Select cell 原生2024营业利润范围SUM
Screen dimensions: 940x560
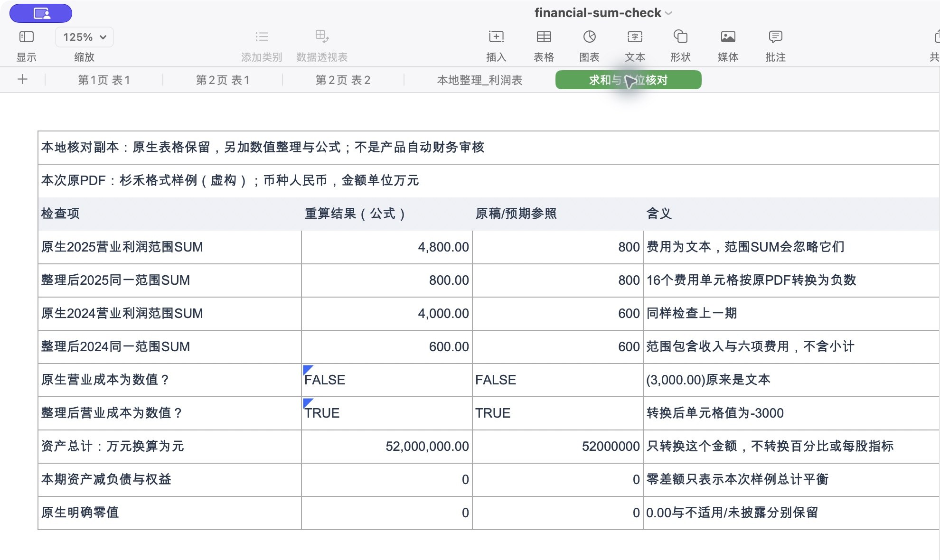pyautogui.click(x=169, y=314)
